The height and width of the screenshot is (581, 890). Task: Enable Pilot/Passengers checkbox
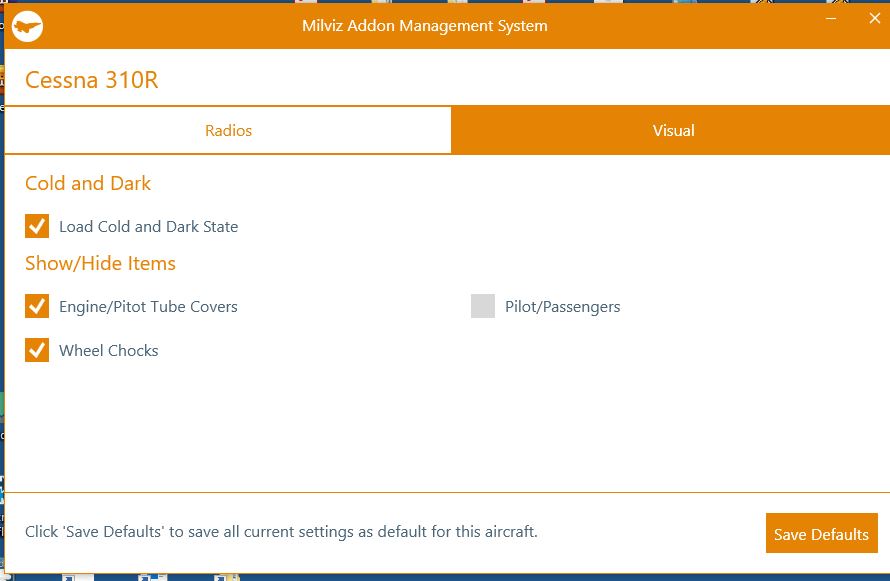point(482,306)
